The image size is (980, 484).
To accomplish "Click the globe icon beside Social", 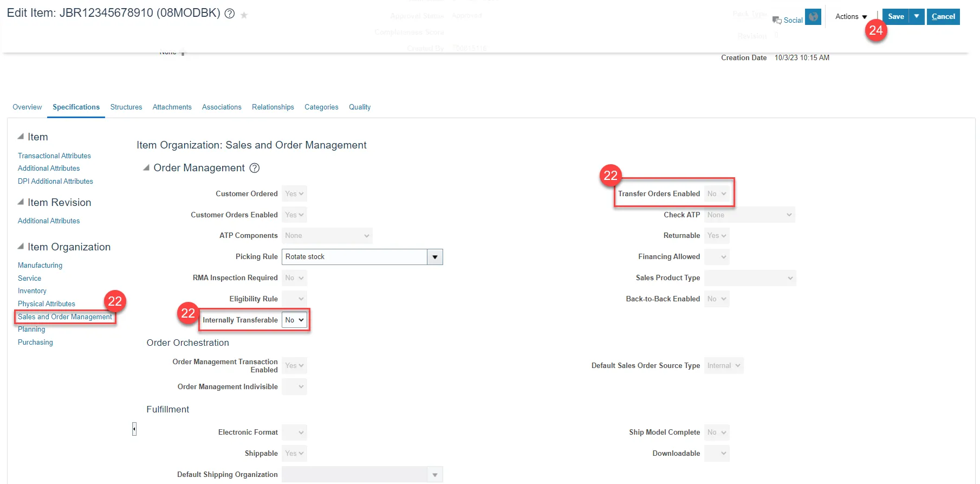I will pyautogui.click(x=813, y=17).
